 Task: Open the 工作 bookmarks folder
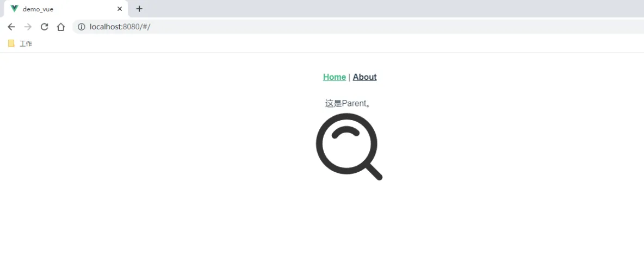(20, 43)
